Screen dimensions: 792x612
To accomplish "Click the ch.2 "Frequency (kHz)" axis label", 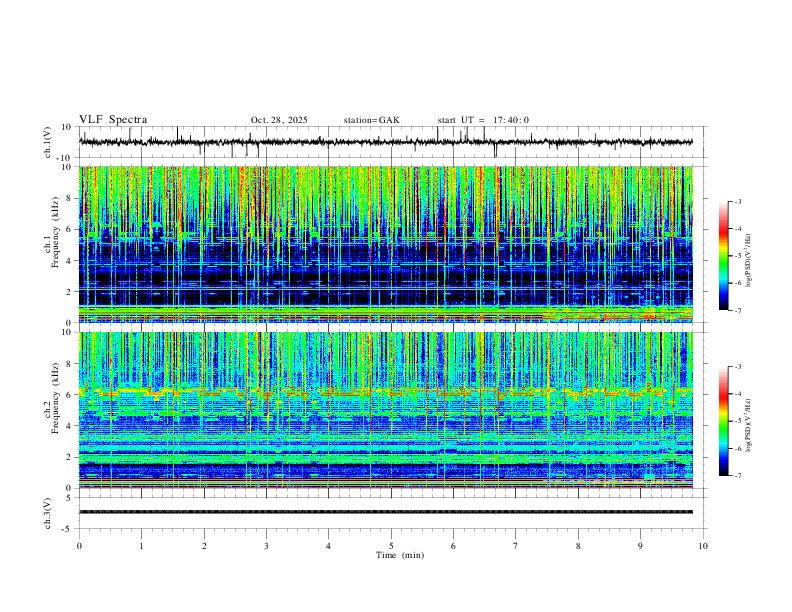I will 56,396.
